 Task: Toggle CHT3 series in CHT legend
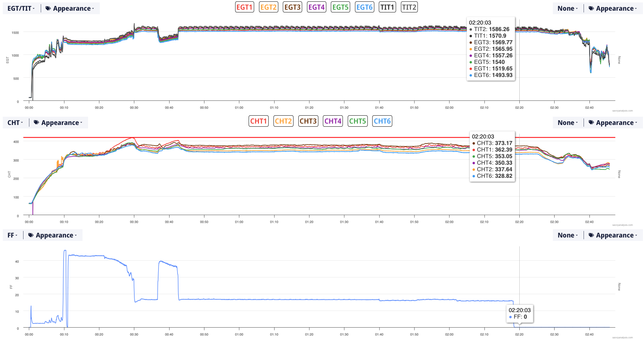coord(308,121)
